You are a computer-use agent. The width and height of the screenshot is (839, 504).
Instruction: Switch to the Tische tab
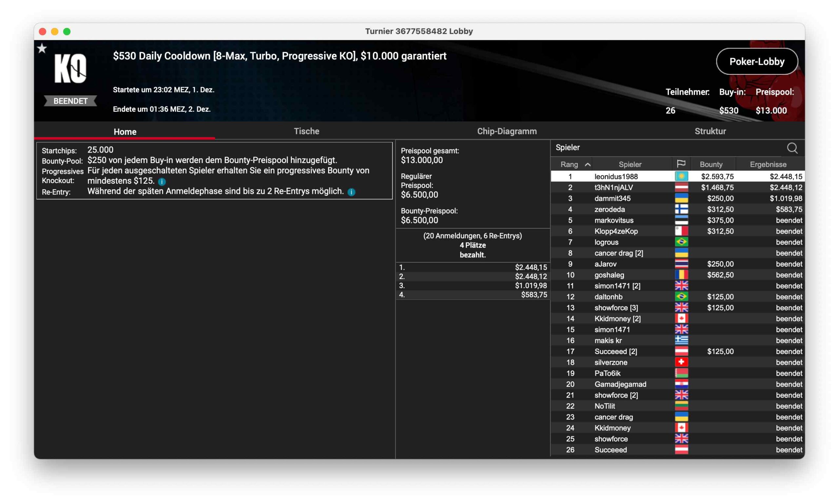[x=306, y=131]
